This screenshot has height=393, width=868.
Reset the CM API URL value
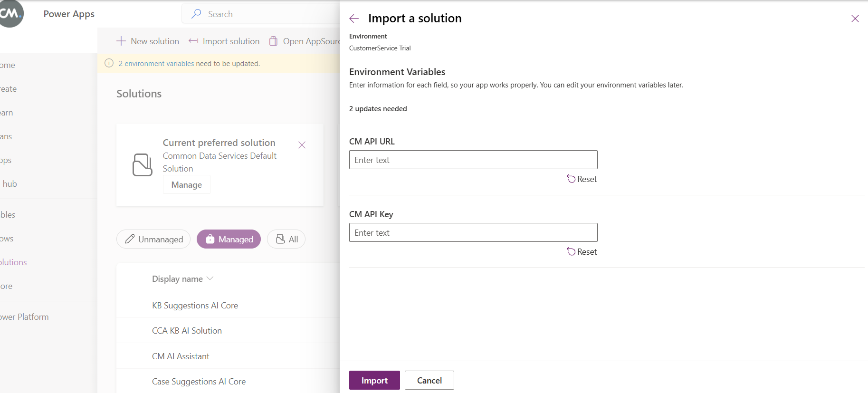[582, 179]
